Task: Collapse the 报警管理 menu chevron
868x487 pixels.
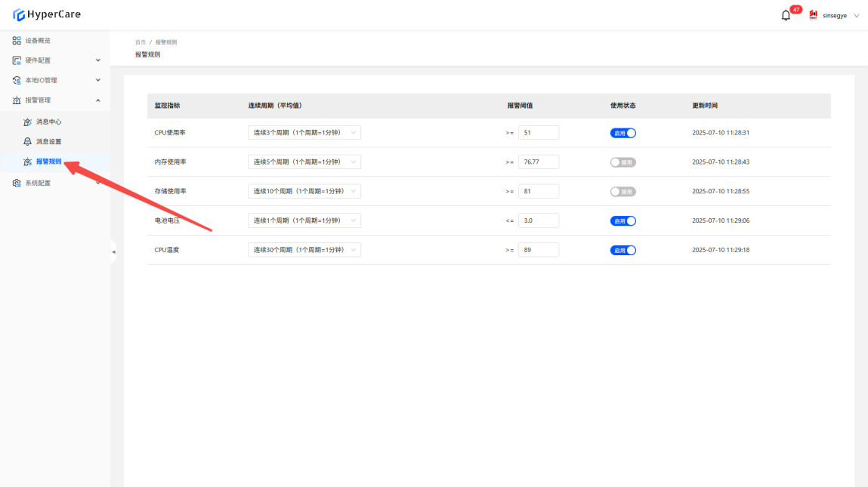Action: (x=98, y=100)
